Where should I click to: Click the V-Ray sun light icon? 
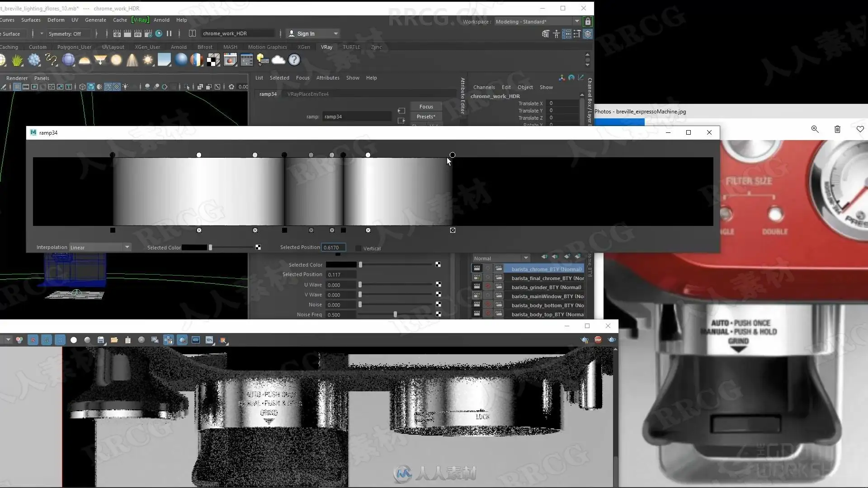148,60
